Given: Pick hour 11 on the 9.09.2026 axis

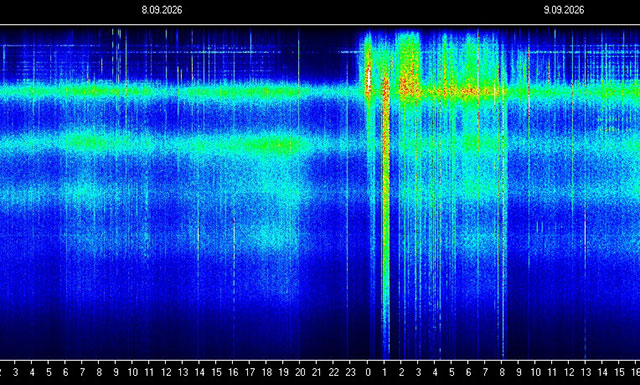Looking at the screenshot, I should coord(552,372).
